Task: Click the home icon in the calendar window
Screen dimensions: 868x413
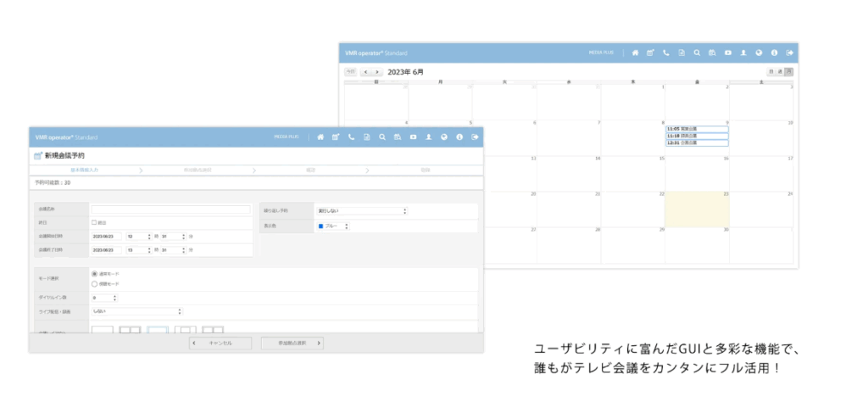Action: (634, 53)
